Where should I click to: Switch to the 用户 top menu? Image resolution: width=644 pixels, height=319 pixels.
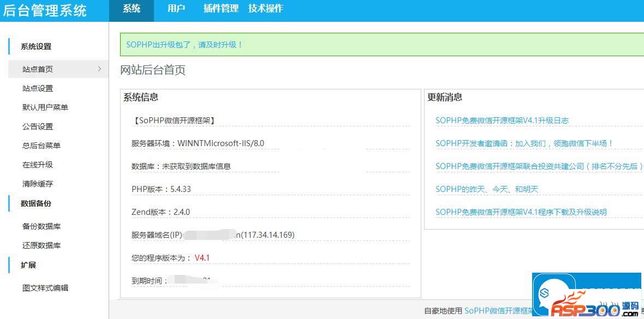[176, 9]
